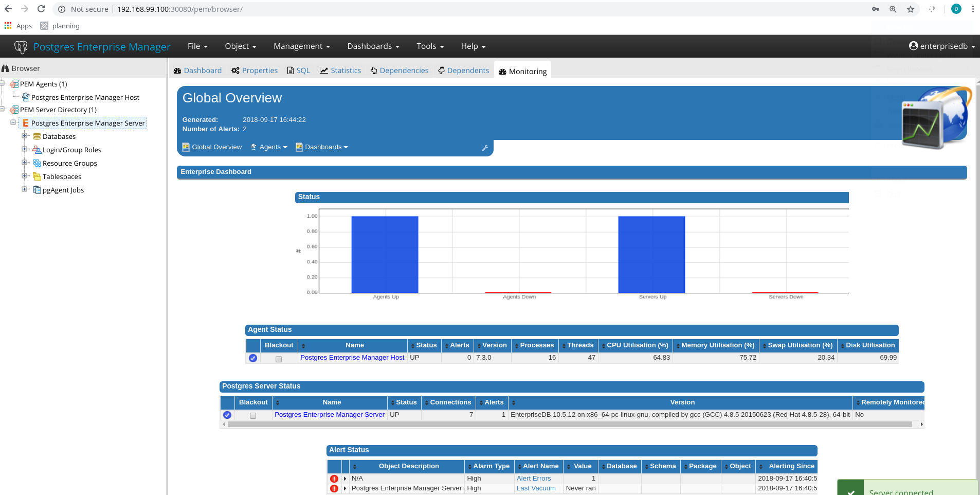Viewport: 980px width, 495px height.
Task: Expand the pgAgent Jobs node
Action: pyautogui.click(x=24, y=189)
